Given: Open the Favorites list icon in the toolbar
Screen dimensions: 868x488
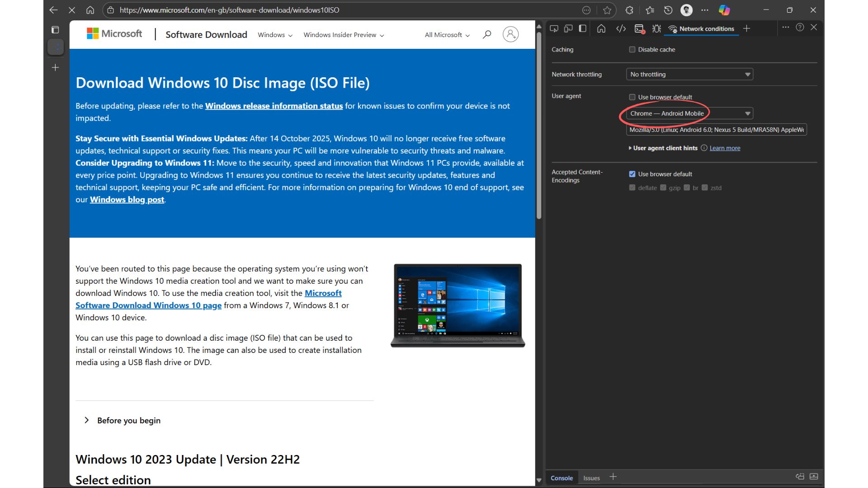Looking at the screenshot, I should point(650,10).
